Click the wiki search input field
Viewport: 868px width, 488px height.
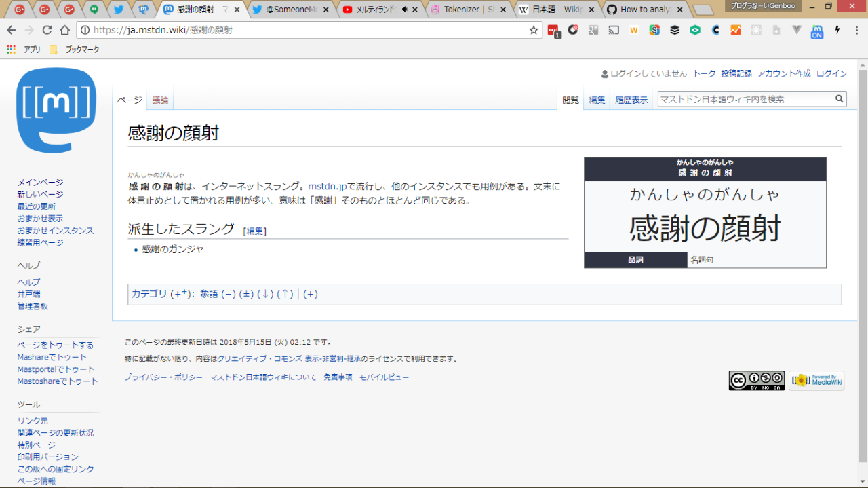coord(745,99)
